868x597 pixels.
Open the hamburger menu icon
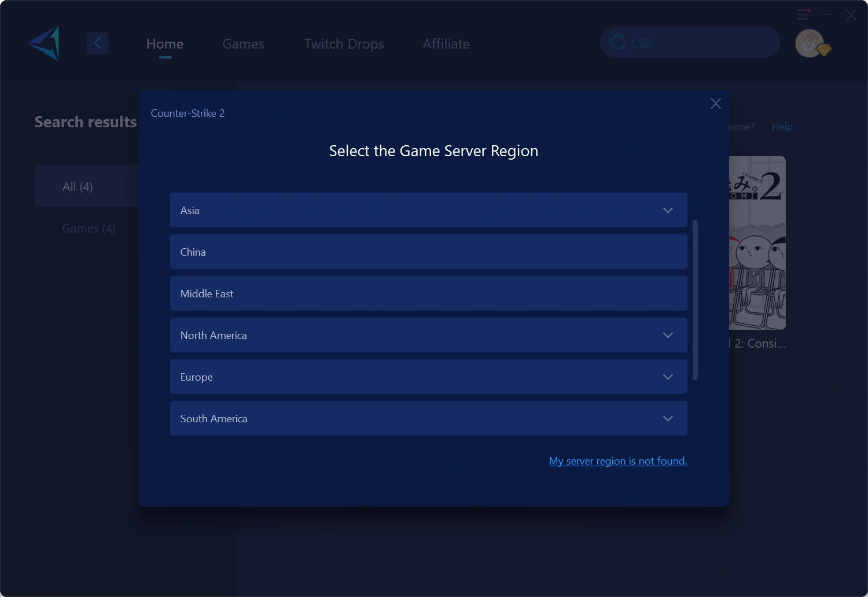(803, 14)
